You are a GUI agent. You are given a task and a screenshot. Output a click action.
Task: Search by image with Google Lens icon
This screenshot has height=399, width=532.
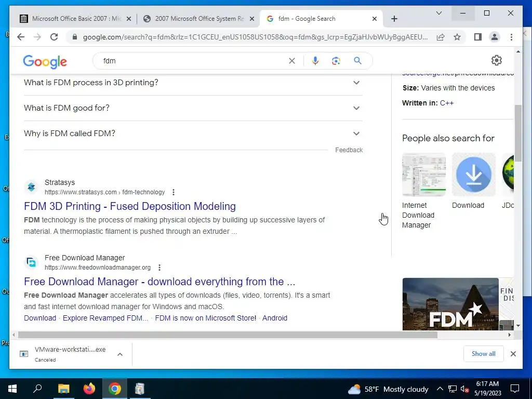(336, 61)
